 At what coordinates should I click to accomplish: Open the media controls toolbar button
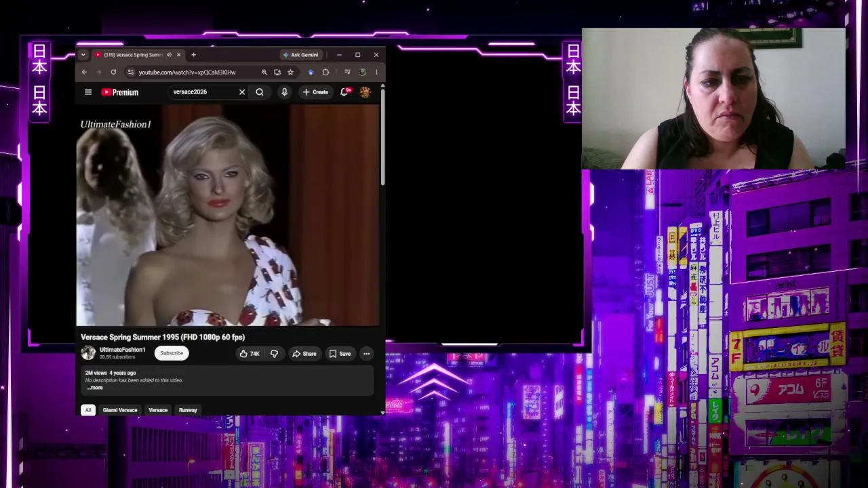(x=347, y=72)
